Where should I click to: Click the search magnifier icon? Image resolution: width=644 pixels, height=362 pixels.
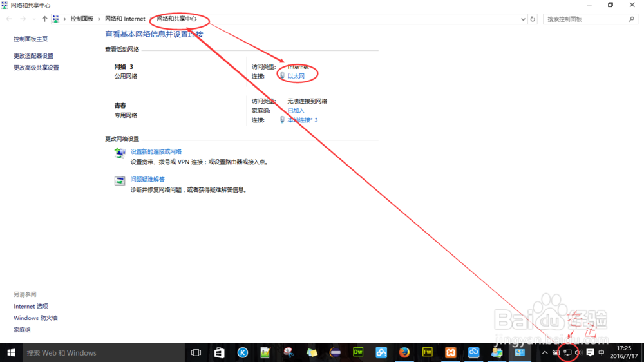point(631,19)
